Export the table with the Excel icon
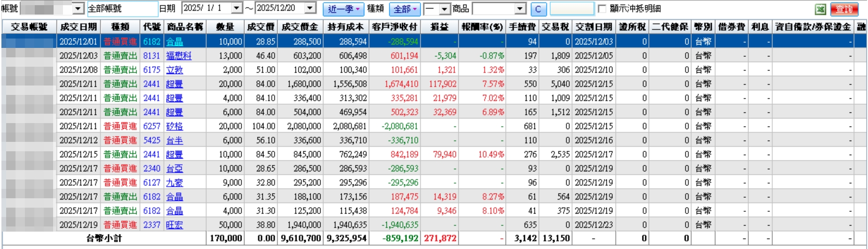Screen dimensions: 868x249 (x=820, y=9)
